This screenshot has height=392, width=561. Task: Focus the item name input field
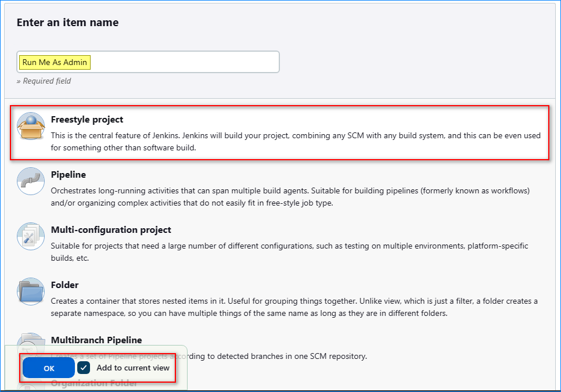[x=148, y=62]
